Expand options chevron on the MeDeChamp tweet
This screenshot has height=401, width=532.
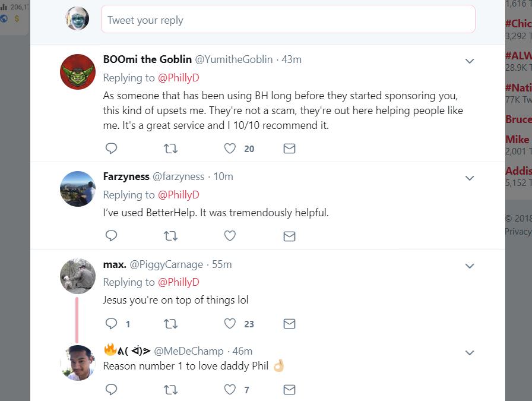pos(470,353)
